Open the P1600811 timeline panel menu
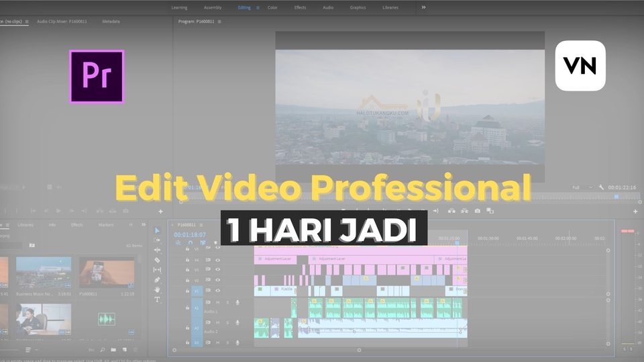Viewport: 644px width, 362px height. click(x=201, y=225)
